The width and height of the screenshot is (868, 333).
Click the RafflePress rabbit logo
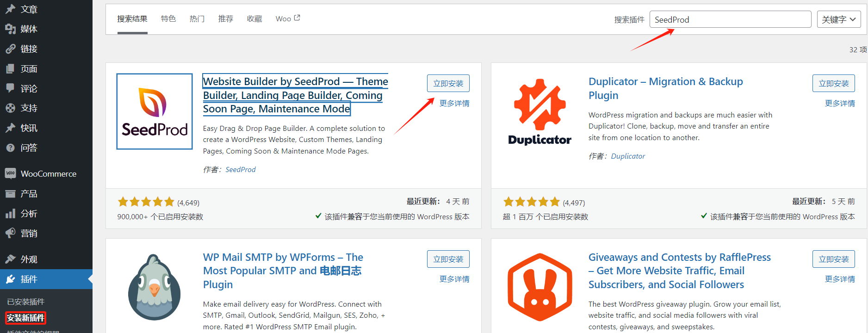tap(540, 287)
